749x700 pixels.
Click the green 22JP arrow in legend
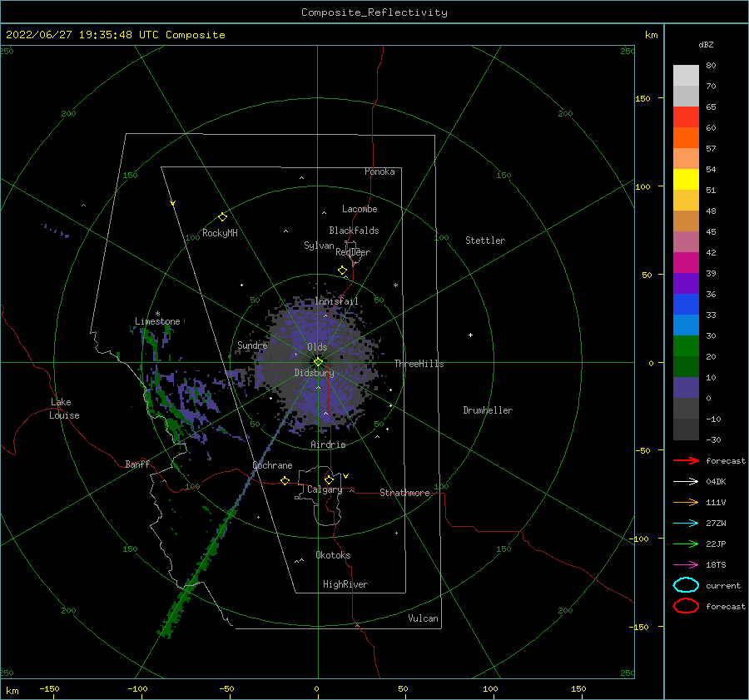coord(686,544)
